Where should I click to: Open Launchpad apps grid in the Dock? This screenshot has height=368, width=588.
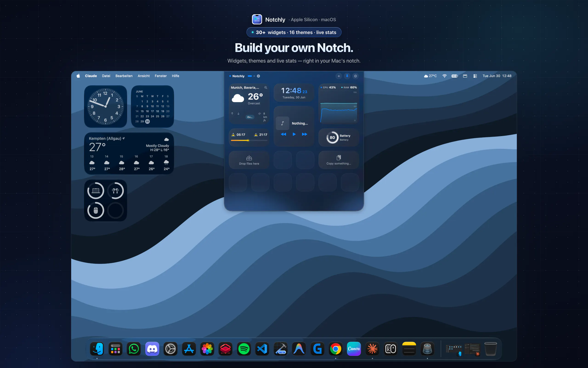(x=115, y=349)
